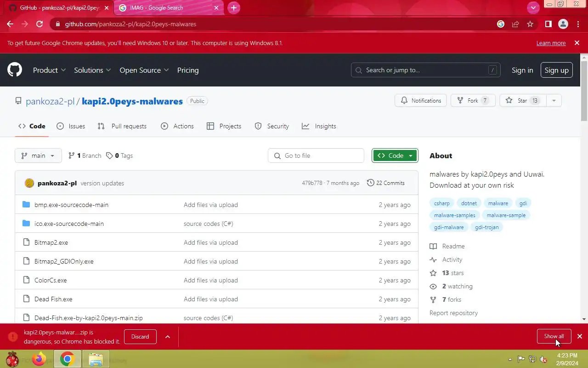The image size is (588, 368).
Task: Open the green Code dropdown button
Action: [x=395, y=155]
